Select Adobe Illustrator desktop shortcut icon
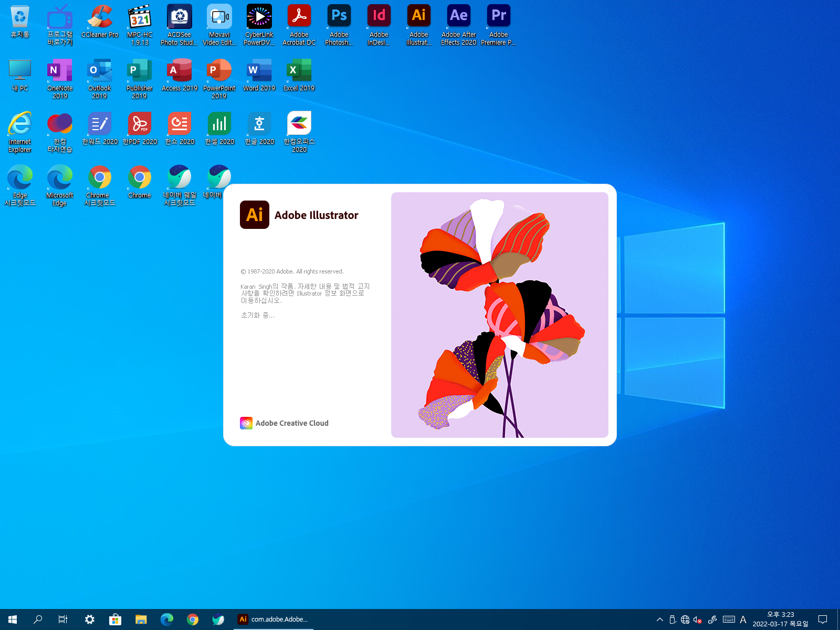This screenshot has width=840, height=630. coord(419,25)
